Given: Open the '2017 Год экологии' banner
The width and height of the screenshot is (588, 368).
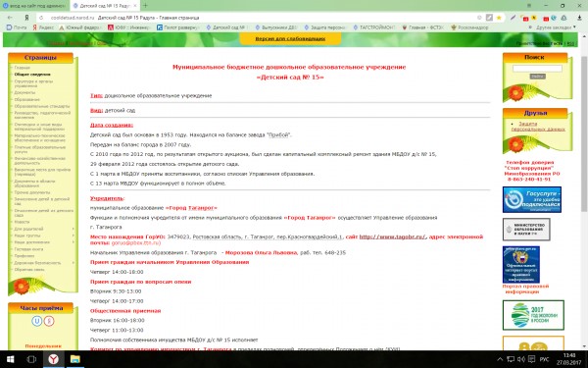Looking at the screenshot, I should (533, 315).
